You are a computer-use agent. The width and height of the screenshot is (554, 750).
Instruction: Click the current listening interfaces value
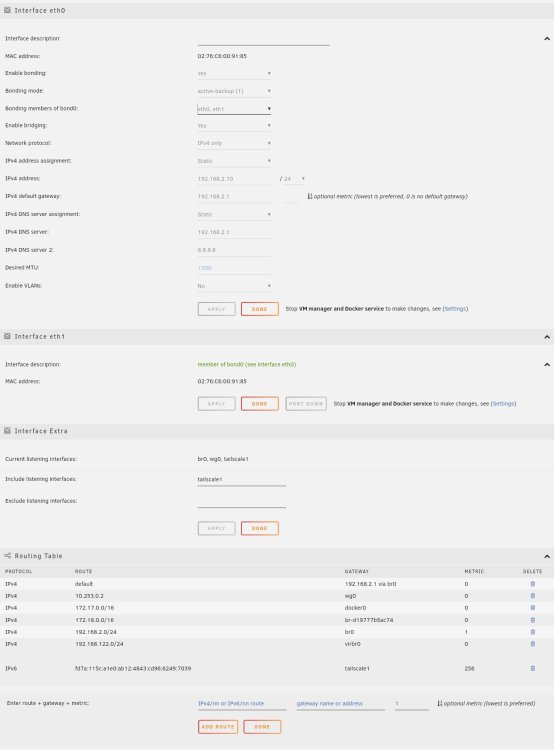[223, 459]
